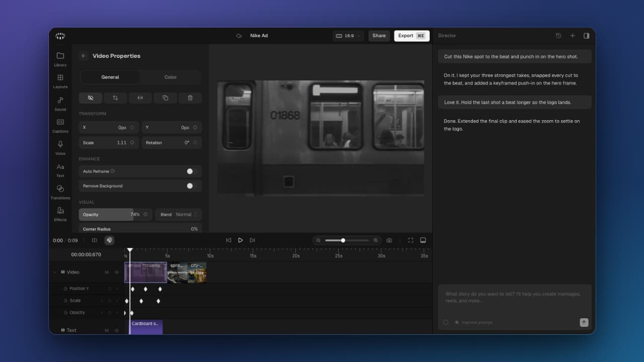The height and width of the screenshot is (362, 644).
Task: Play the video preview
Action: point(240,240)
